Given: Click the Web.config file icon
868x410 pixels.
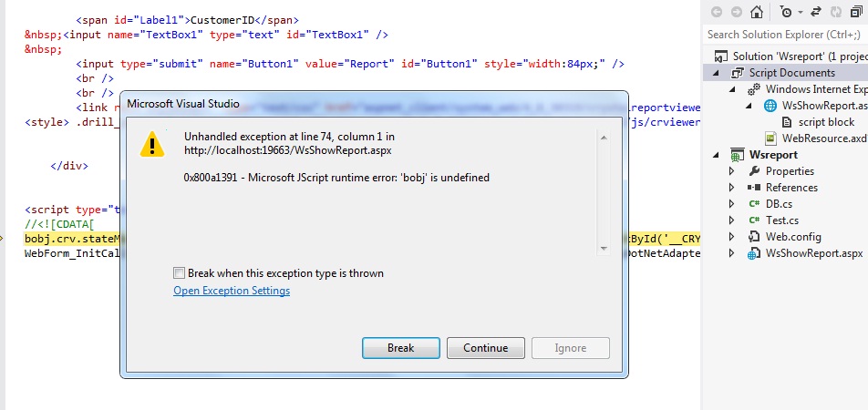Looking at the screenshot, I should click(x=753, y=237).
